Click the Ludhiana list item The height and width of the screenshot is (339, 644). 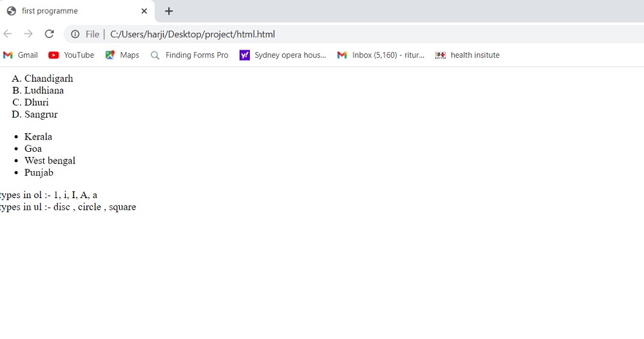[44, 91]
